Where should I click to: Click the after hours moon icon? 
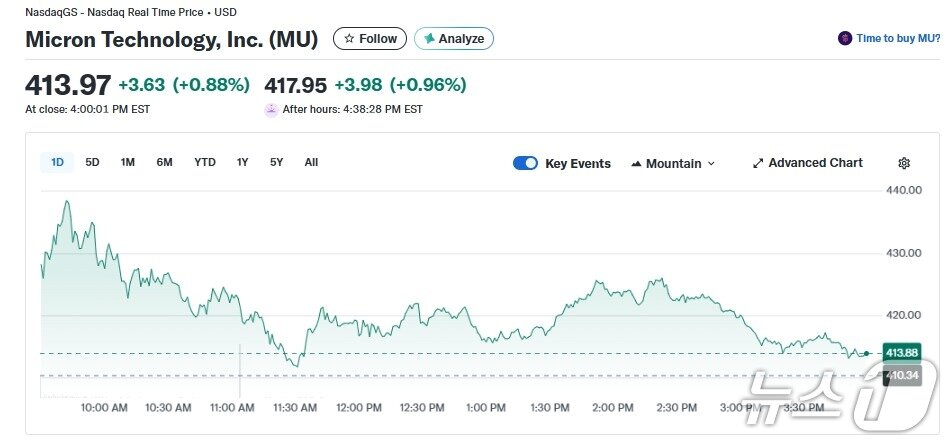[x=271, y=110]
